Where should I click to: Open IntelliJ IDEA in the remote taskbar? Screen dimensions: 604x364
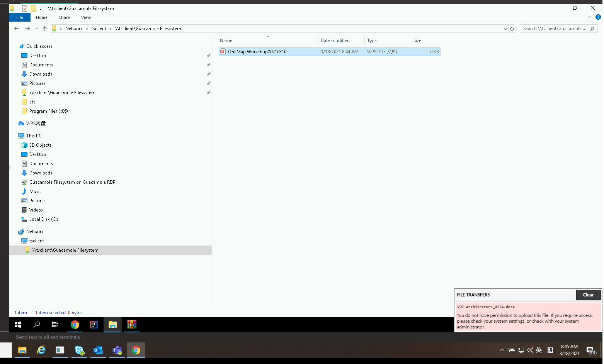click(94, 325)
